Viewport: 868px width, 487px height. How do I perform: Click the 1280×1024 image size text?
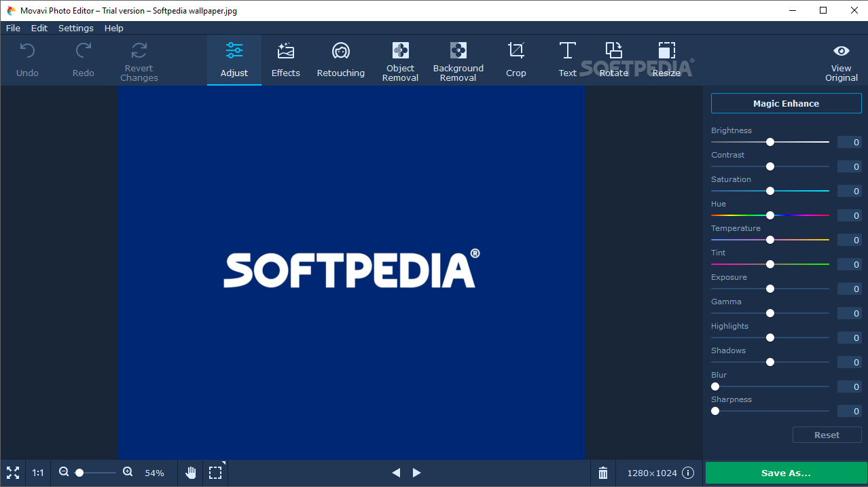pos(652,473)
